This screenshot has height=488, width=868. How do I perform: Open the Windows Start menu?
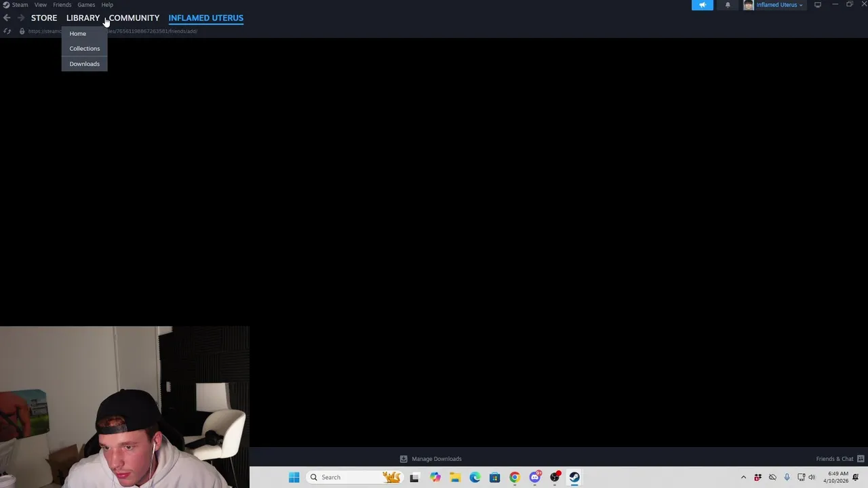(294, 477)
